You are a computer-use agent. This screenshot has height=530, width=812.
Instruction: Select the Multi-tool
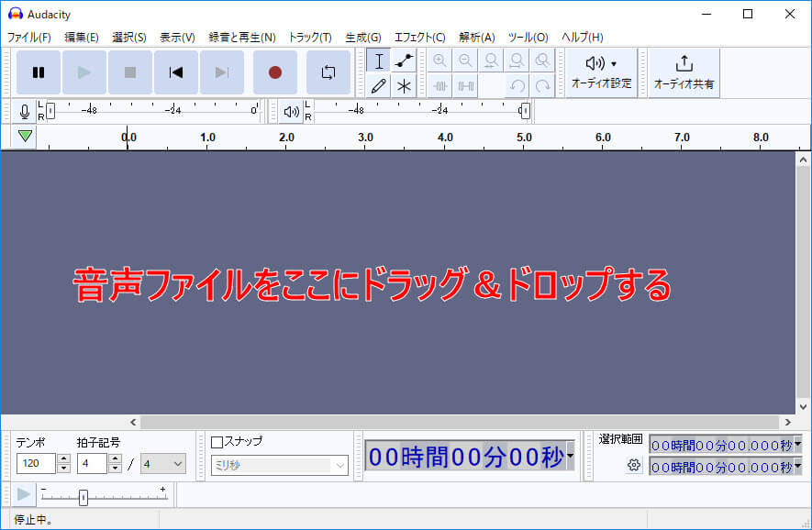click(402, 85)
